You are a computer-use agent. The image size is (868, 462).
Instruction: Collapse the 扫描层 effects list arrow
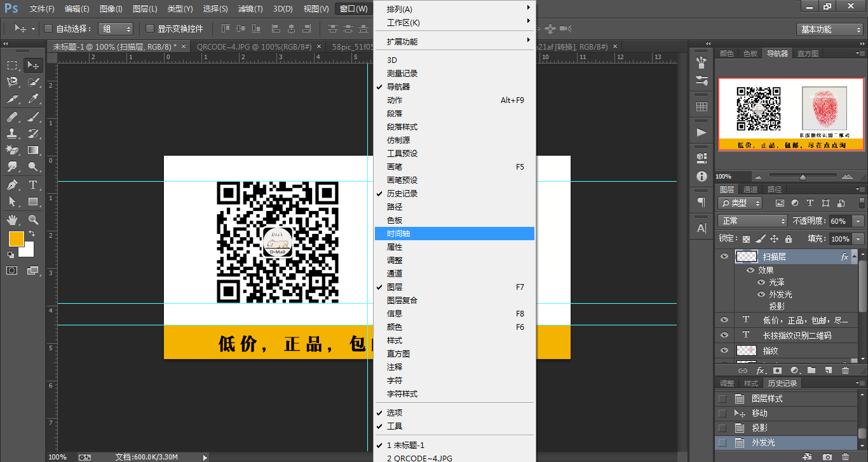[853, 257]
